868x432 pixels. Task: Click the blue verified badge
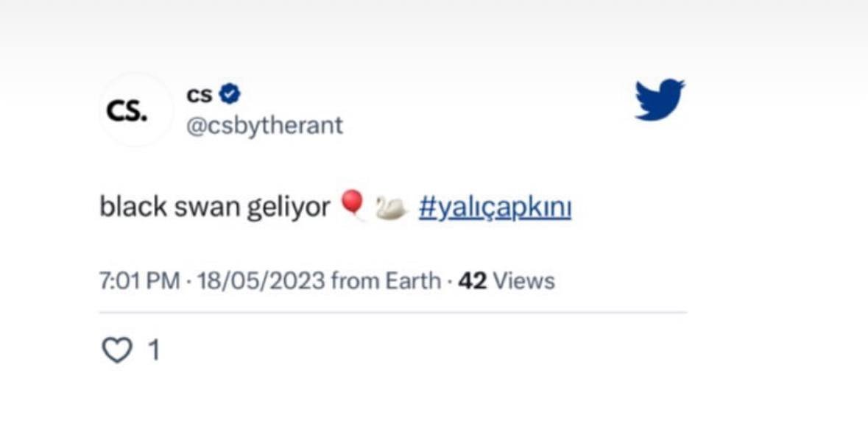tap(230, 94)
